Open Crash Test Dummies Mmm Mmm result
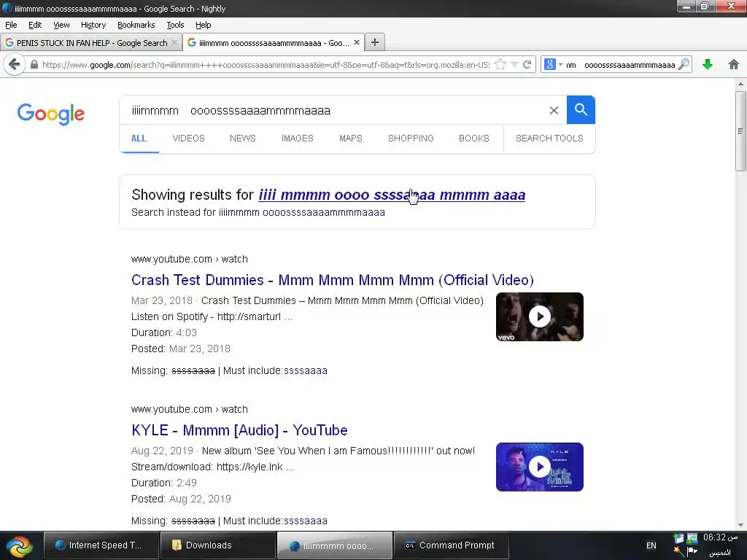This screenshot has width=747, height=560. click(333, 280)
